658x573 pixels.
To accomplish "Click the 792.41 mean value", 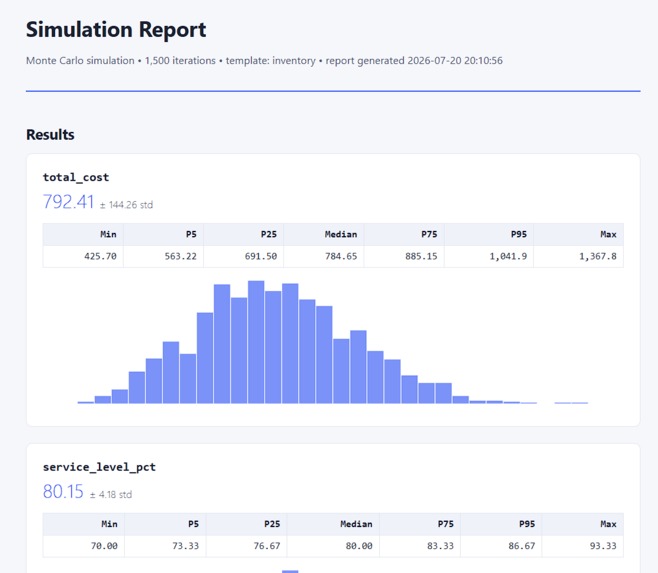I will (x=68, y=201).
